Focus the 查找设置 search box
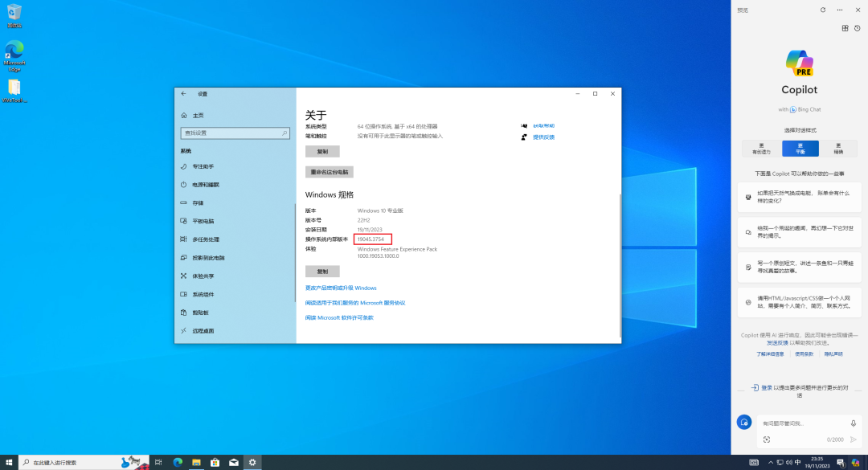 [x=235, y=133]
